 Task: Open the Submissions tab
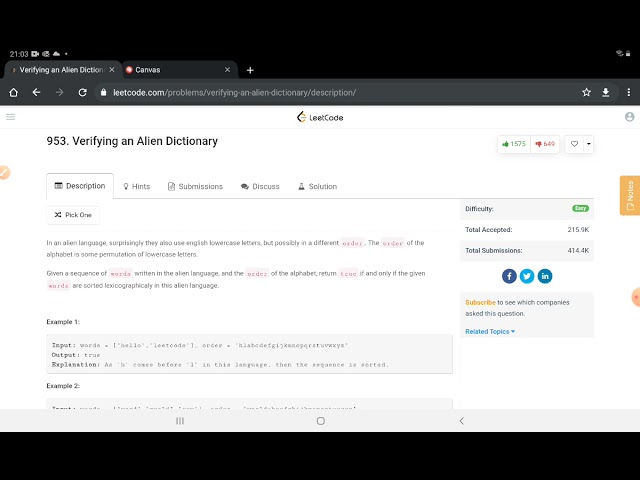click(x=195, y=187)
